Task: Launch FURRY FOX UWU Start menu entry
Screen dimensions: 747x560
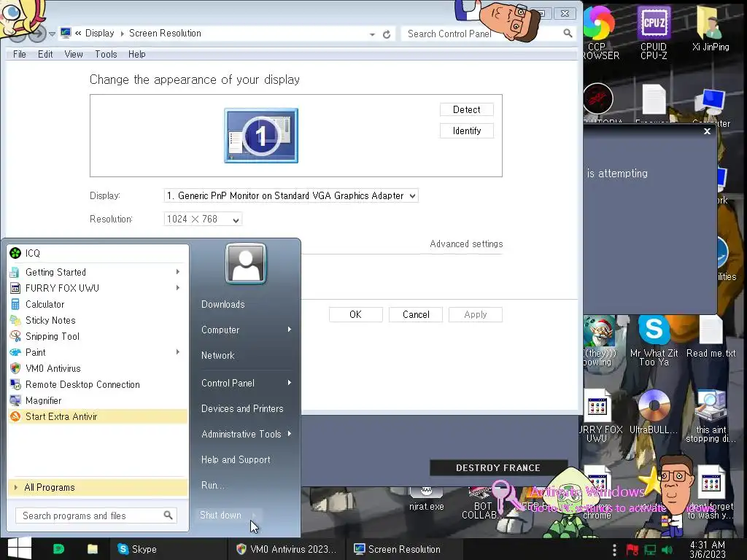Action: [x=98, y=288]
